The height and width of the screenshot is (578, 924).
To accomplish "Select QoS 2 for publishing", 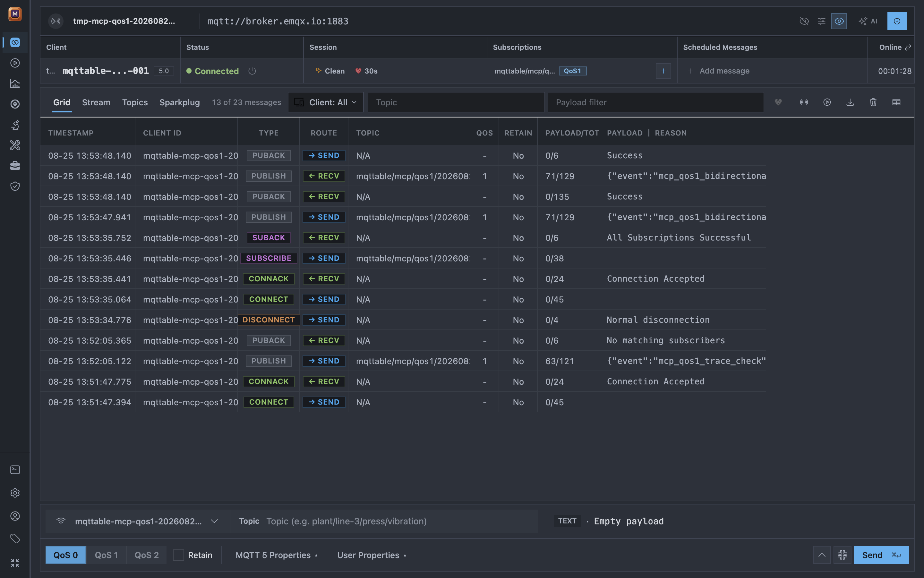I will point(147,555).
